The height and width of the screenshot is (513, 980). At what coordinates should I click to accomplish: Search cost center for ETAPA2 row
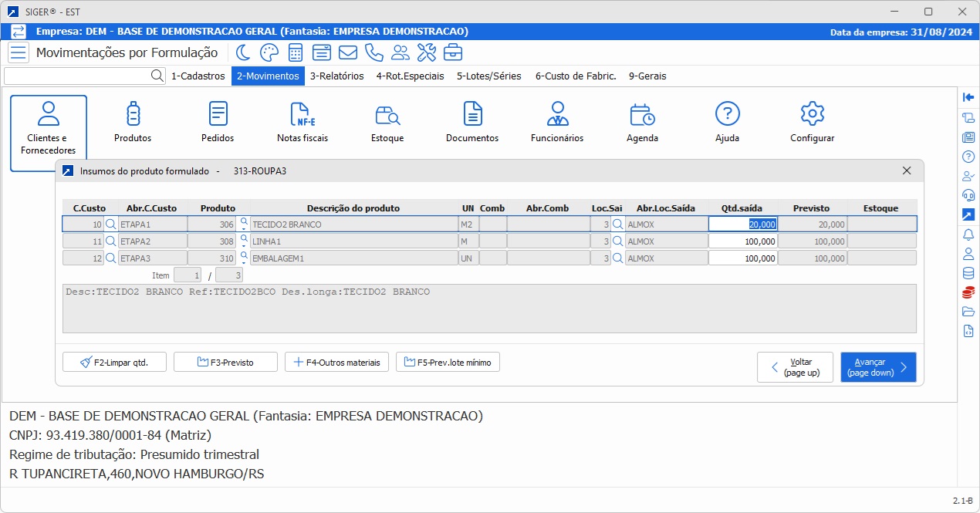coord(111,241)
